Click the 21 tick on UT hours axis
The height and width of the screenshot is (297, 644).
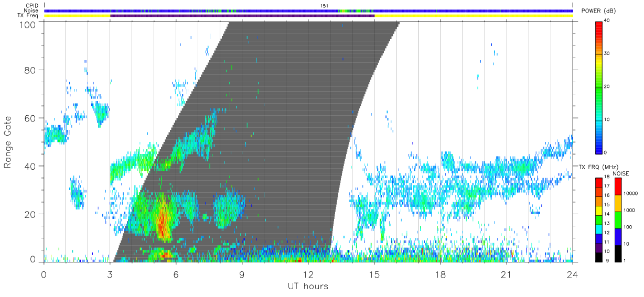(x=507, y=274)
